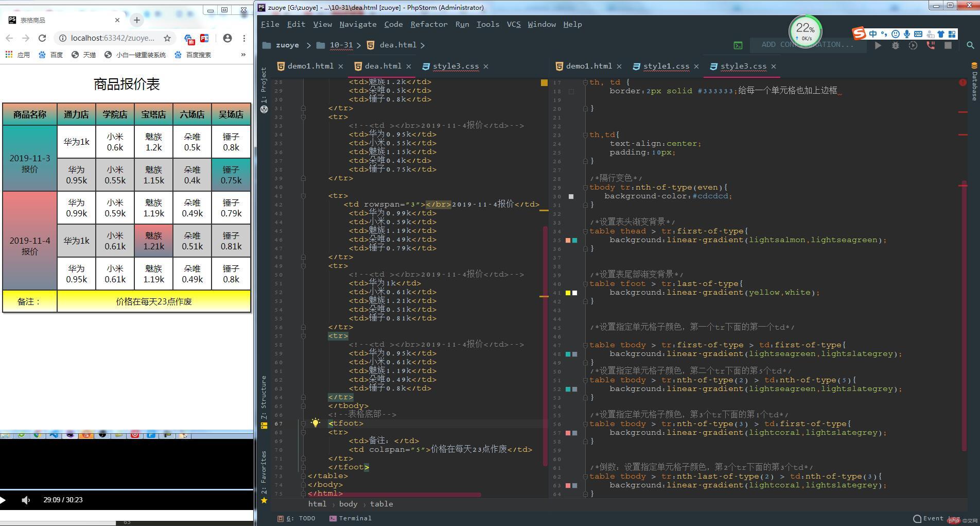Click the Run configuration play button

pyautogui.click(x=878, y=45)
